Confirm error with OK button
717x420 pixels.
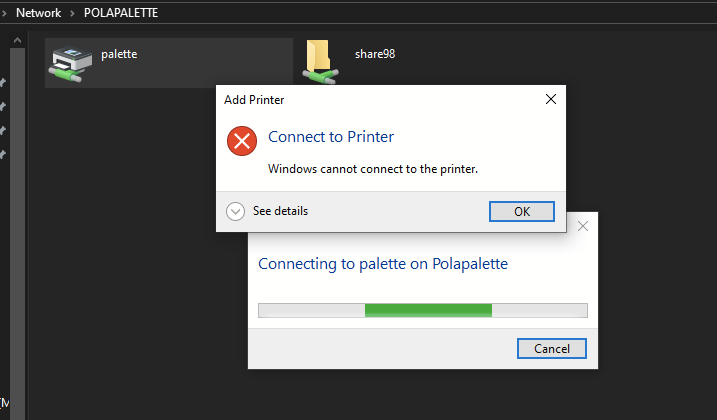[522, 211]
